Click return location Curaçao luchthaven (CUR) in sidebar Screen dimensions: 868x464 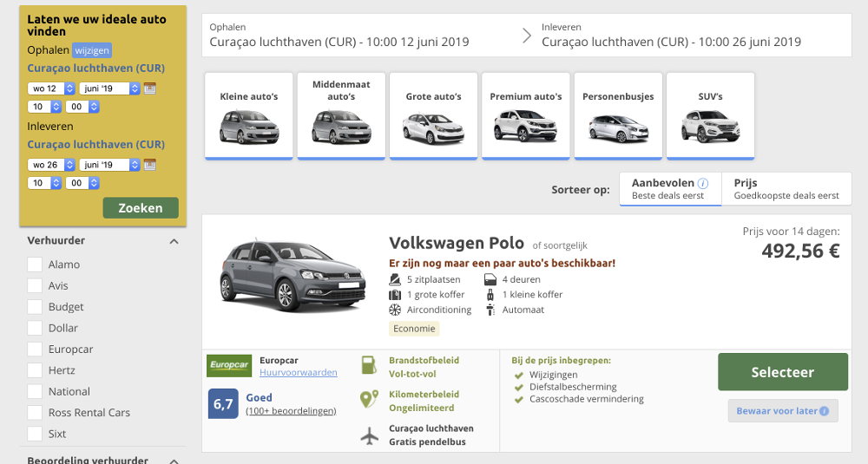click(x=96, y=144)
